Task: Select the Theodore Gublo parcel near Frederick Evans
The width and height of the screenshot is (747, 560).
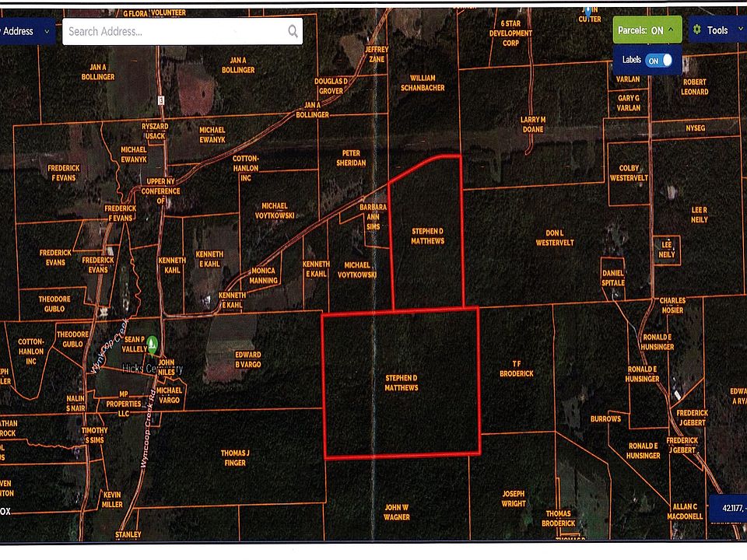Action: (x=54, y=304)
